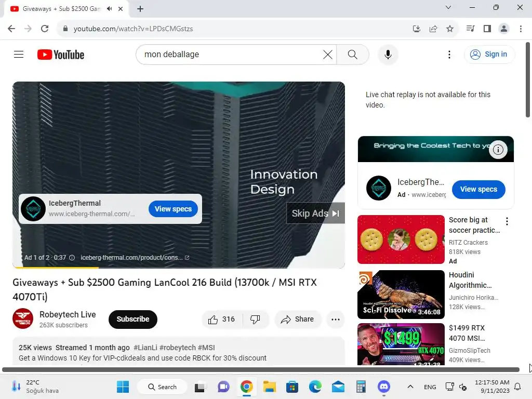The image size is (532, 399).
Task: Clear the search box text with X
Action: pyautogui.click(x=328, y=54)
